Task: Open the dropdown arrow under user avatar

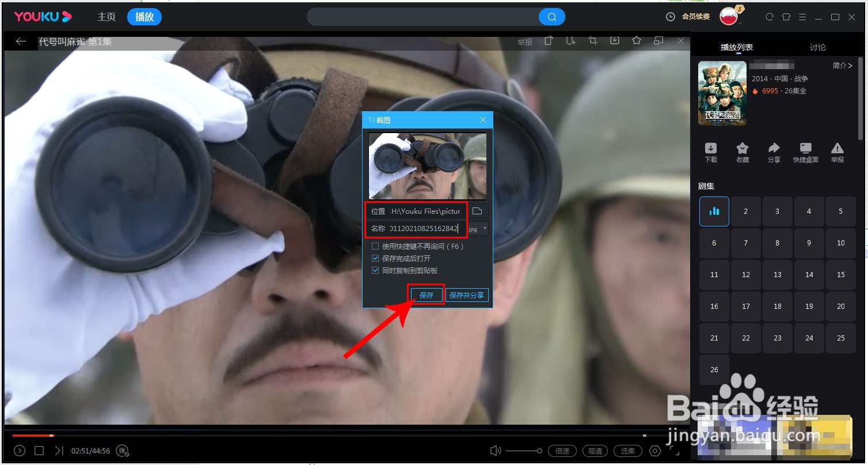Action: pos(740,23)
